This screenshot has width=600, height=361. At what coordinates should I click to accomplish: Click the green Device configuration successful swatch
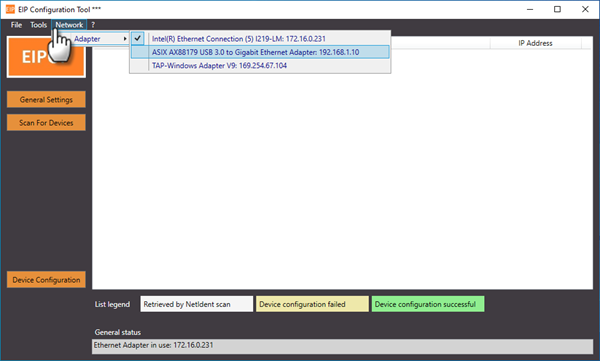pyautogui.click(x=428, y=304)
